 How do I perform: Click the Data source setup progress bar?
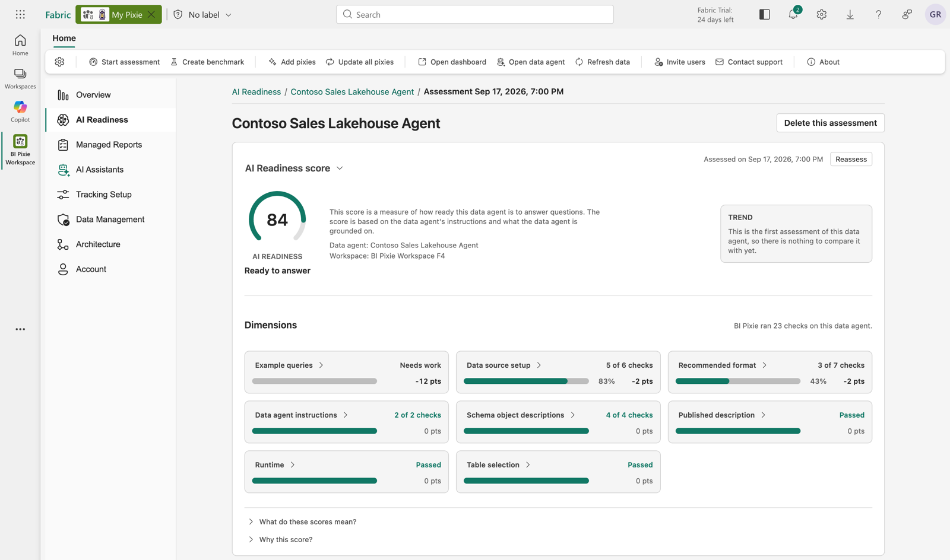[526, 381]
